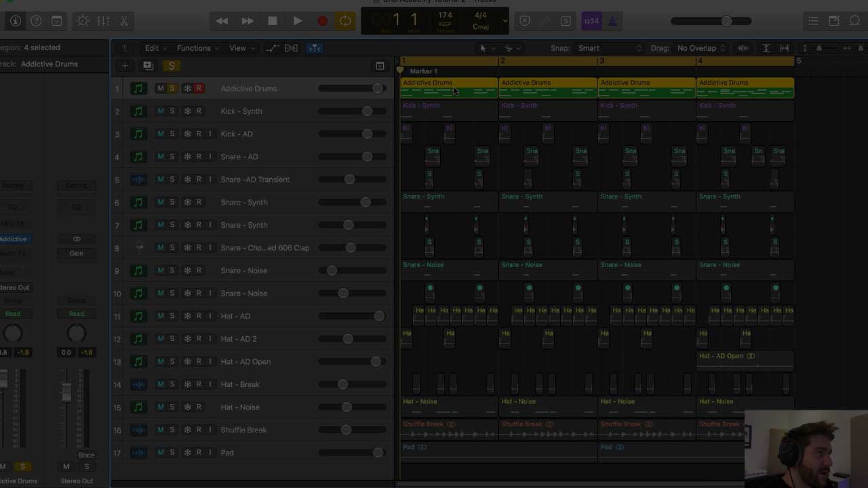The height and width of the screenshot is (488, 868).
Task: Toggle the 1234 count-in button
Action: (x=591, y=21)
